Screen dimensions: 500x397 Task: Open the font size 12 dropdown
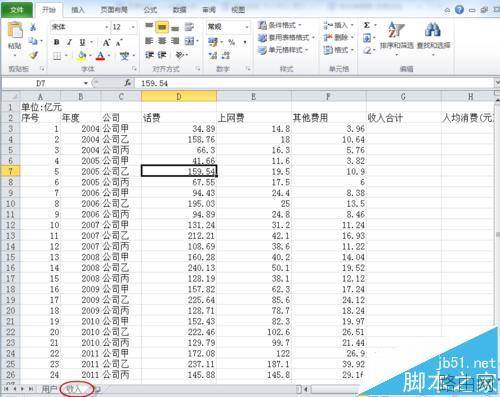click(x=133, y=27)
